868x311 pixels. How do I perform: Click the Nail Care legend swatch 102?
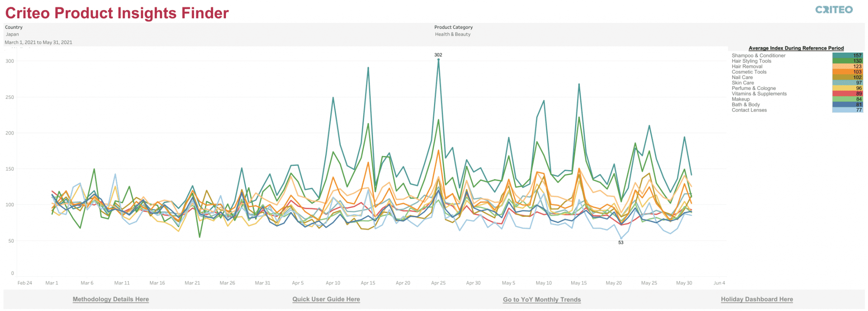tap(847, 78)
